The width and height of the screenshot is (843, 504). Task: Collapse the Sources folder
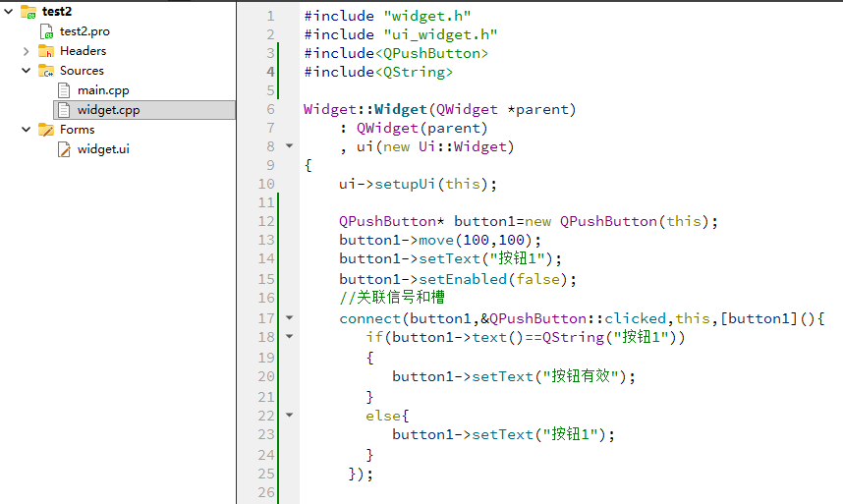pyautogui.click(x=26, y=71)
